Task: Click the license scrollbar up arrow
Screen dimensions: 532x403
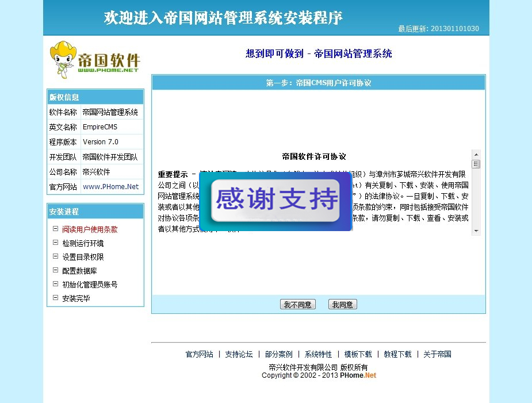Action: click(476, 154)
